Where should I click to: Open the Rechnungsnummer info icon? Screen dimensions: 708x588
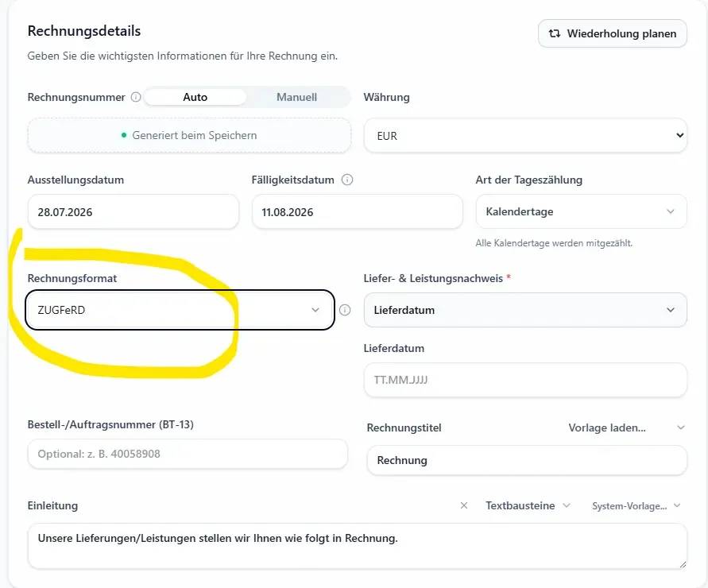[136, 97]
